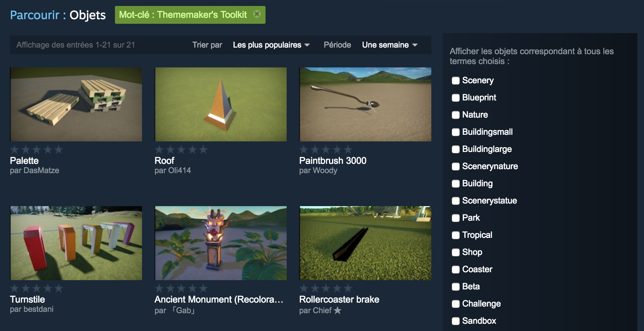644x331 pixels.
Task: Click the star rating under Palette
Action: [36, 150]
